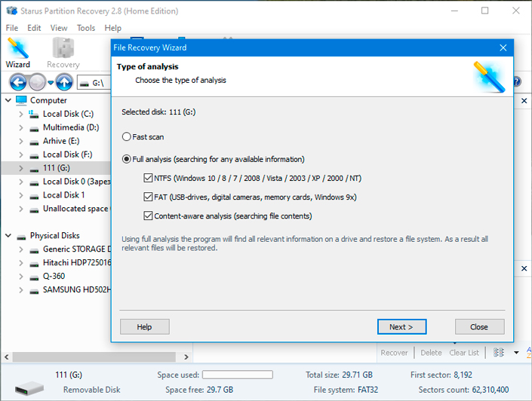Viewport: 532px width, 401px height.
Task: Click Clear List in the recovery list bar
Action: (x=464, y=353)
